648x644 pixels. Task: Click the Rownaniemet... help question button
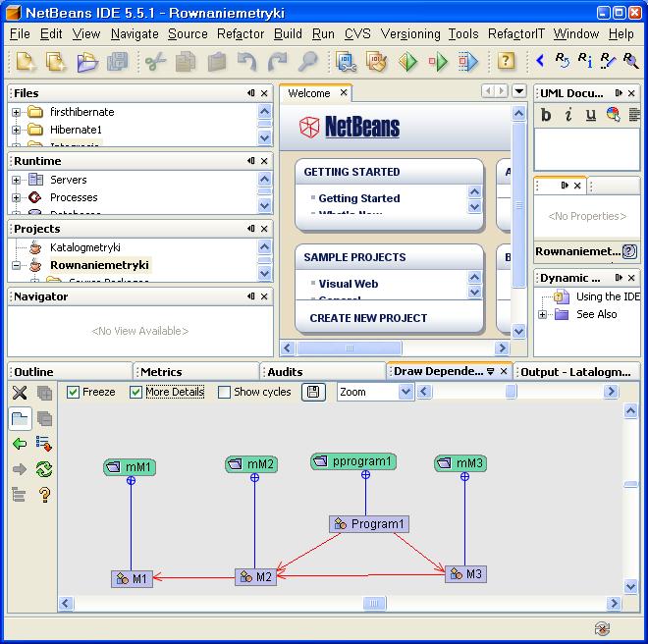(x=629, y=251)
